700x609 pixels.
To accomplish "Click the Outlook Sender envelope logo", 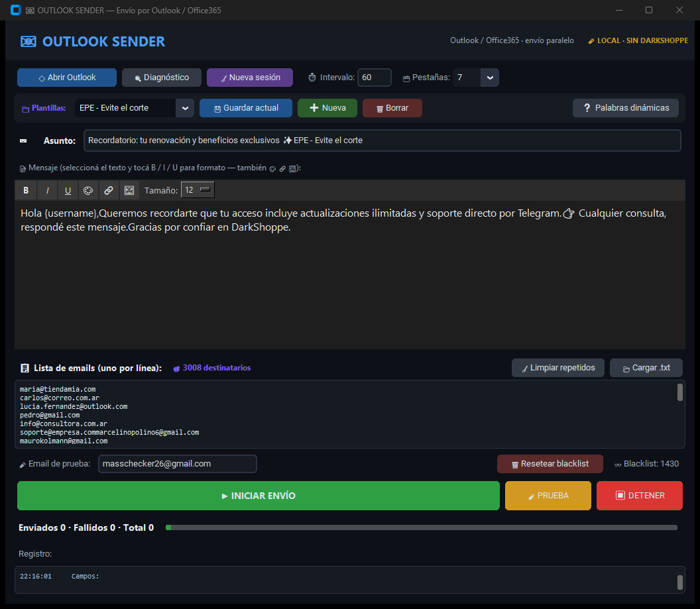I will [x=28, y=42].
